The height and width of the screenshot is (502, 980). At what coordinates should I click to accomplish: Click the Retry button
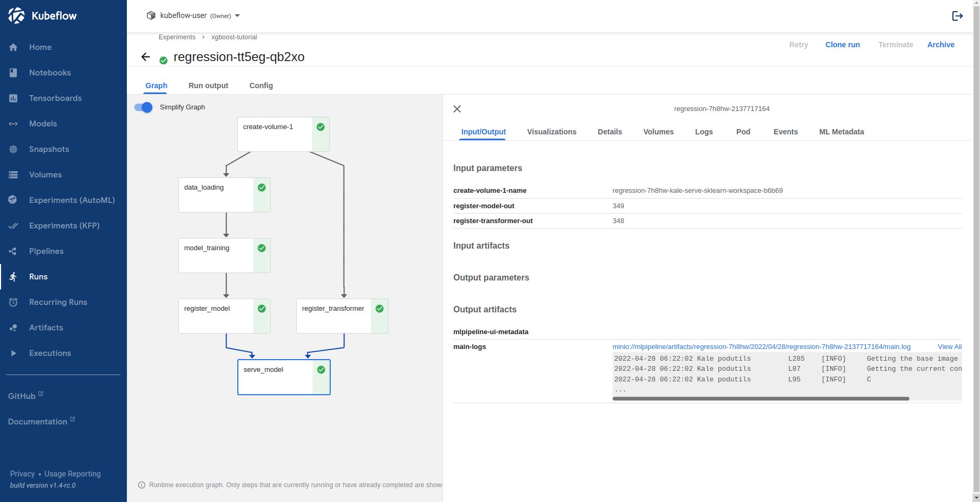click(x=798, y=45)
